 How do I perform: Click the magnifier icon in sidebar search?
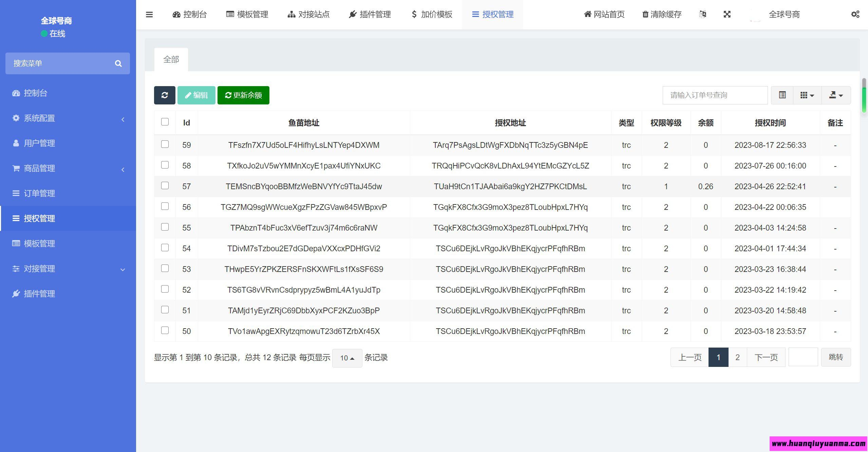118,63
